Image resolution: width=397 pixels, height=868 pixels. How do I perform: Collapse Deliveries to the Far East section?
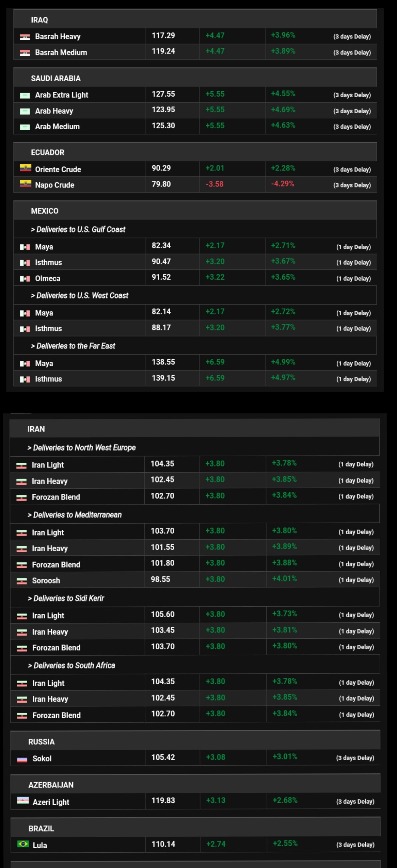73,346
